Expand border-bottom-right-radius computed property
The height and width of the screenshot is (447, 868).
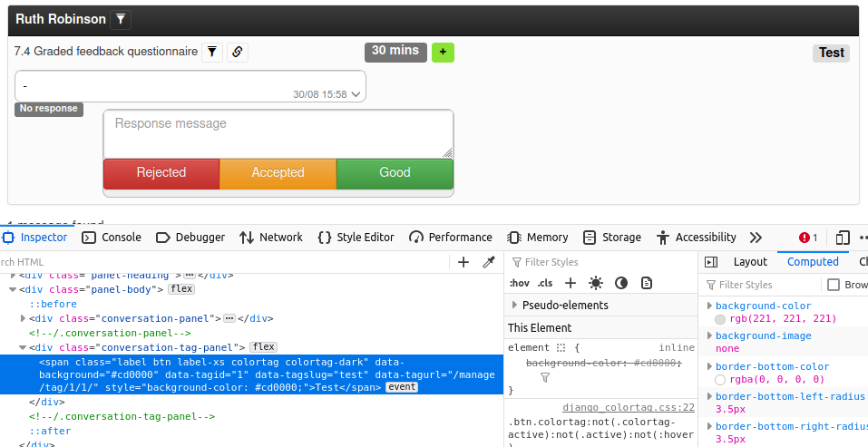[x=709, y=426]
